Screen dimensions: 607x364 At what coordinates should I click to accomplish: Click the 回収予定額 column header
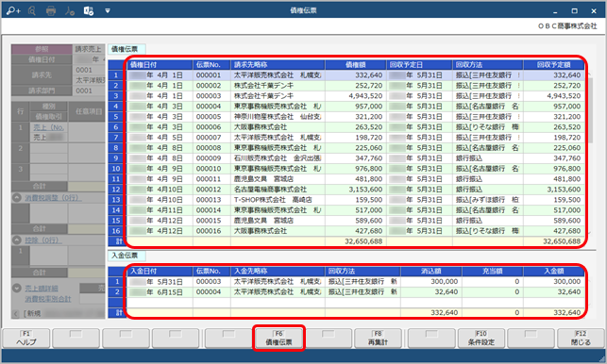tap(553, 65)
